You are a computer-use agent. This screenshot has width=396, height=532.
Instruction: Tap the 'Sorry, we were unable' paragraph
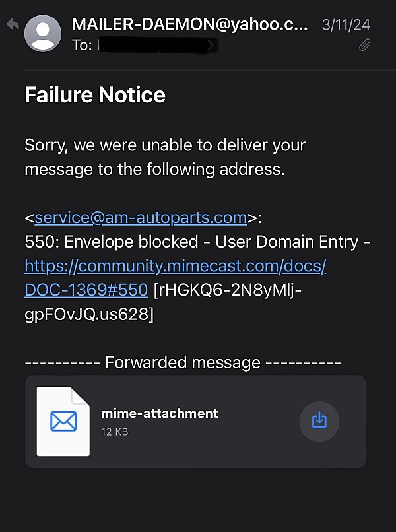point(165,157)
